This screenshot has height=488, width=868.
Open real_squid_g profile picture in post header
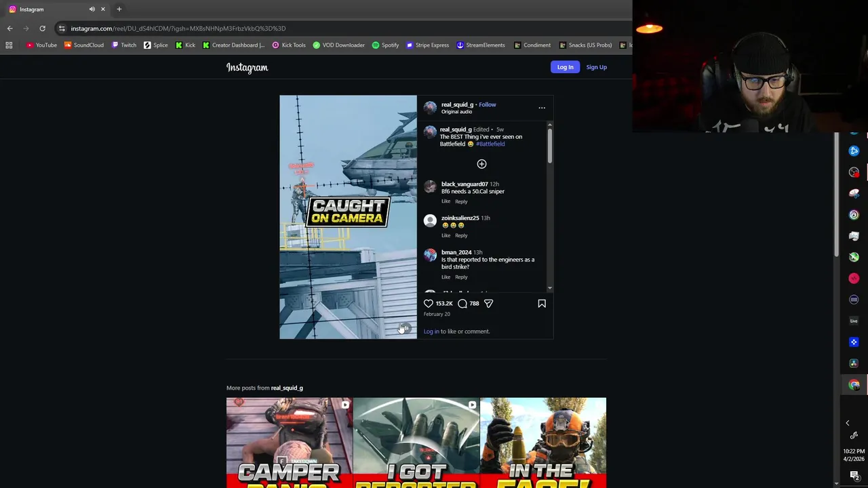click(x=430, y=108)
